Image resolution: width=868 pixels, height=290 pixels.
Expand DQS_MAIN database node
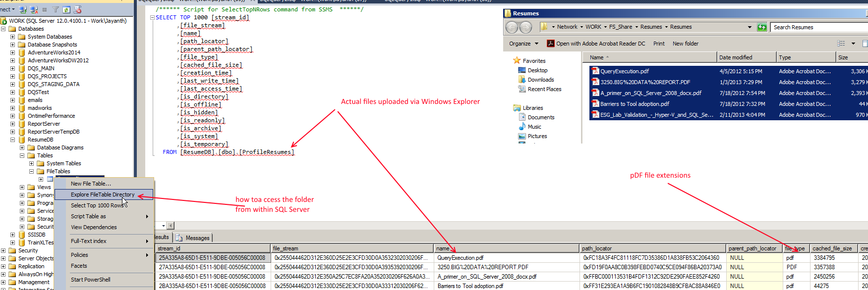point(12,68)
